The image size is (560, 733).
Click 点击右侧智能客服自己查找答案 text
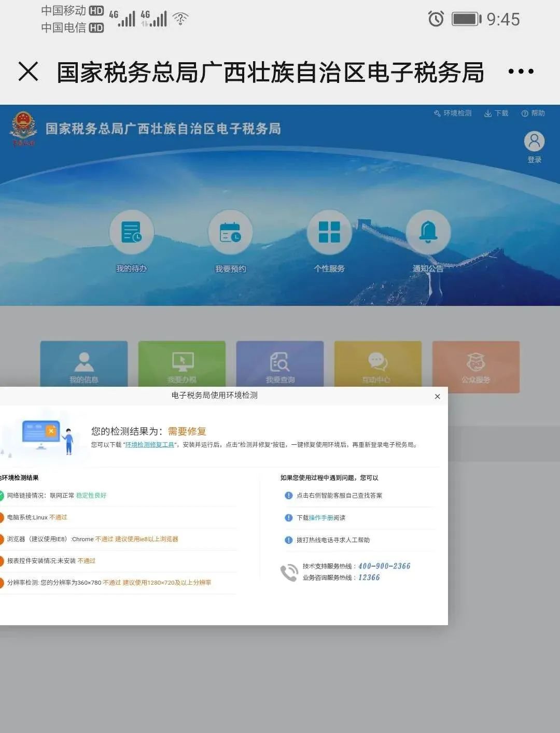tap(340, 496)
